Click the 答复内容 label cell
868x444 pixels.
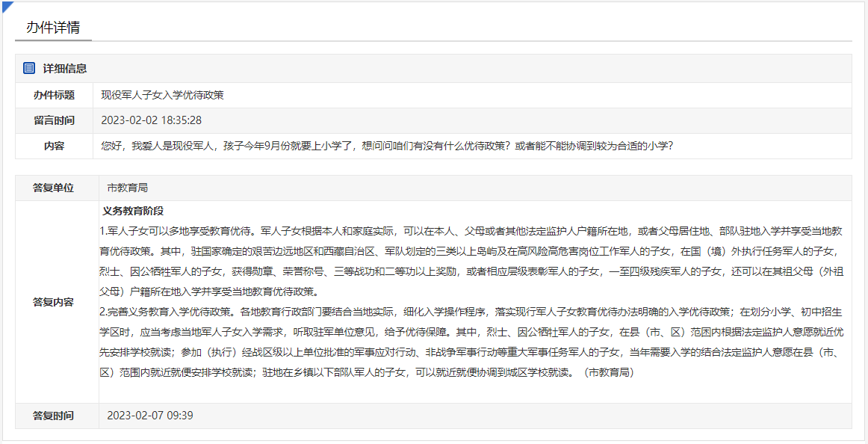tap(57, 302)
